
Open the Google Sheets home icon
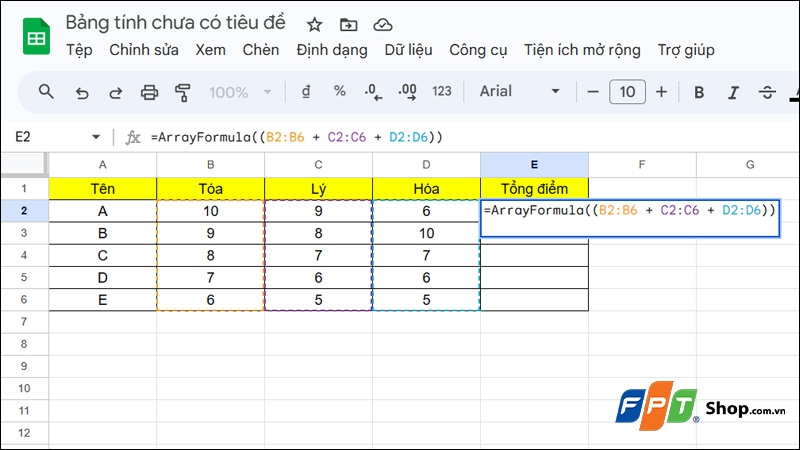click(36, 36)
